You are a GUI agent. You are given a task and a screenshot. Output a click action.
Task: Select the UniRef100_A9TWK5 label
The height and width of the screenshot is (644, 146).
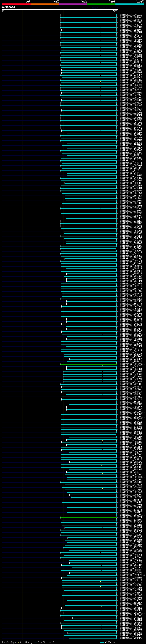[x=131, y=397]
